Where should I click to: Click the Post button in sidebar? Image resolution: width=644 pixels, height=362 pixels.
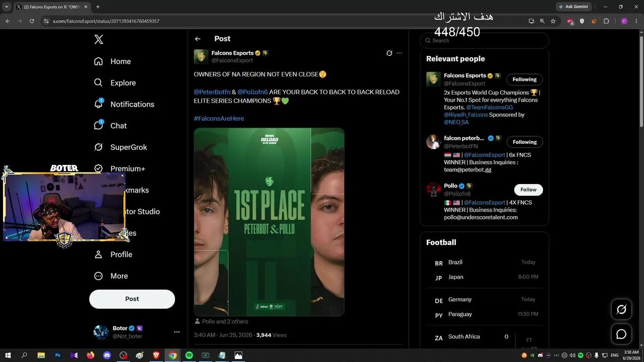click(132, 299)
